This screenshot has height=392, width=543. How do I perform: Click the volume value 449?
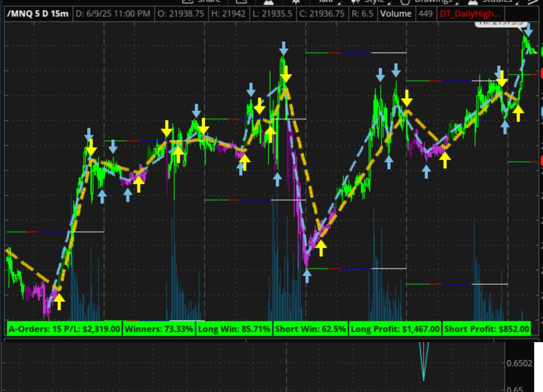click(x=425, y=14)
